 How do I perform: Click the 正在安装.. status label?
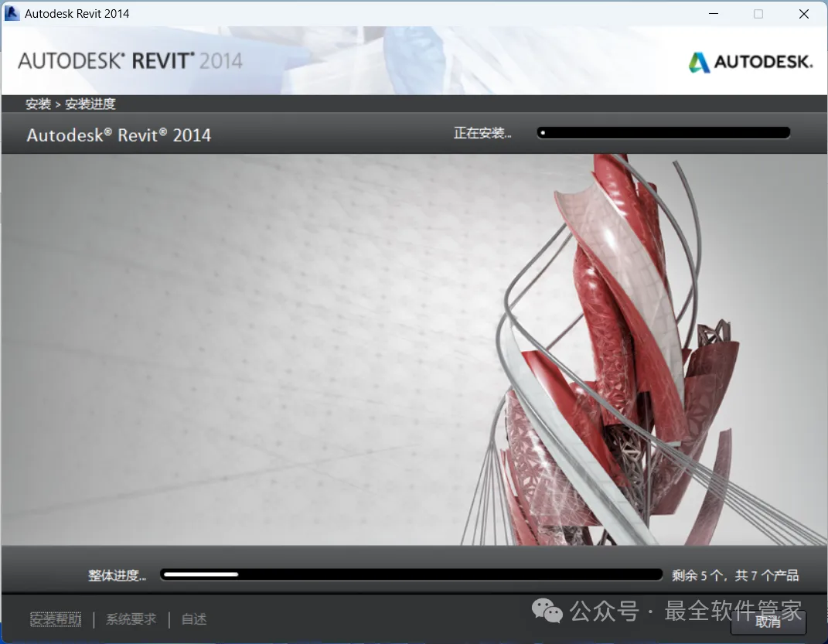coord(482,133)
